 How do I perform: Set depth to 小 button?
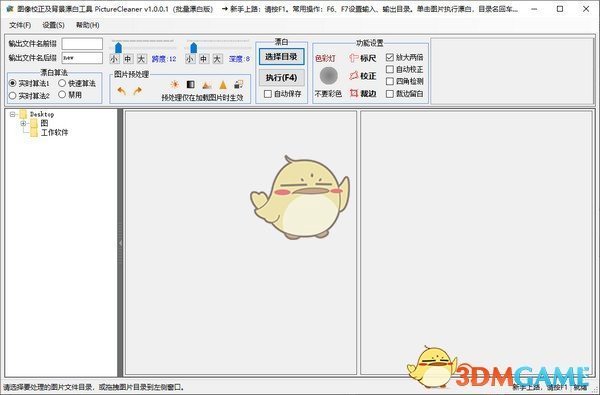[190, 59]
